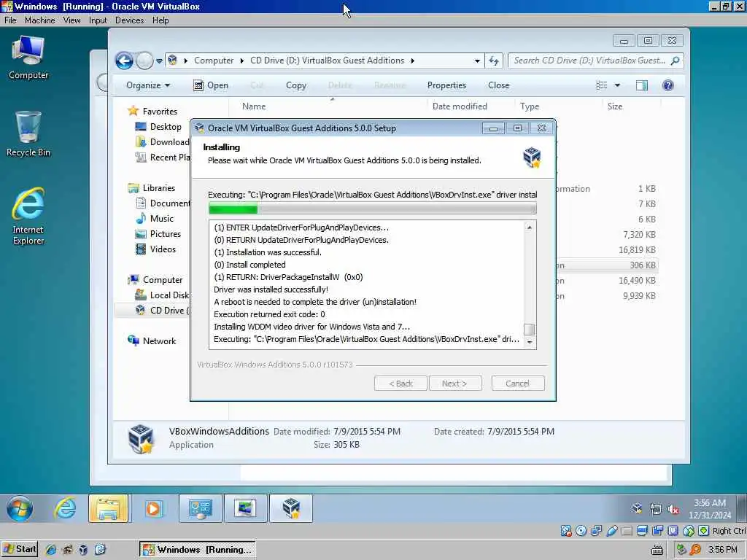The height and width of the screenshot is (560, 747).
Task: Click the Windows Explorer folder taskbar button
Action: pyautogui.click(x=108, y=508)
